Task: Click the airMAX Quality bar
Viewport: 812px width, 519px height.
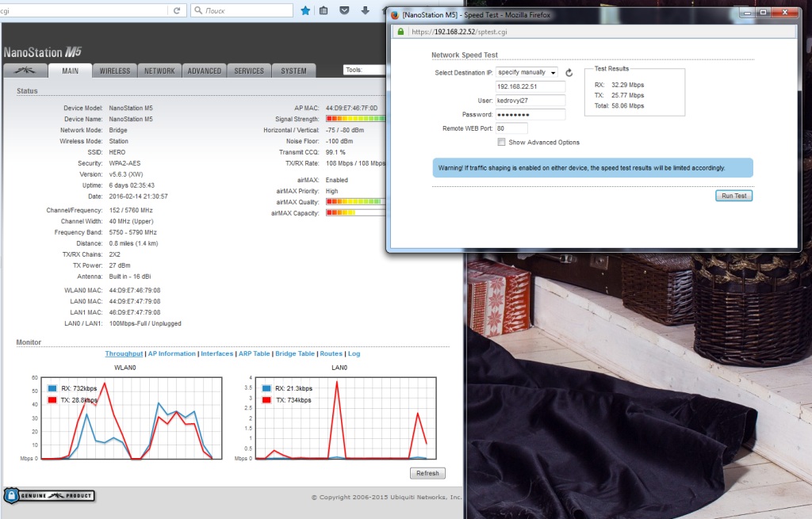Action: tap(356, 202)
